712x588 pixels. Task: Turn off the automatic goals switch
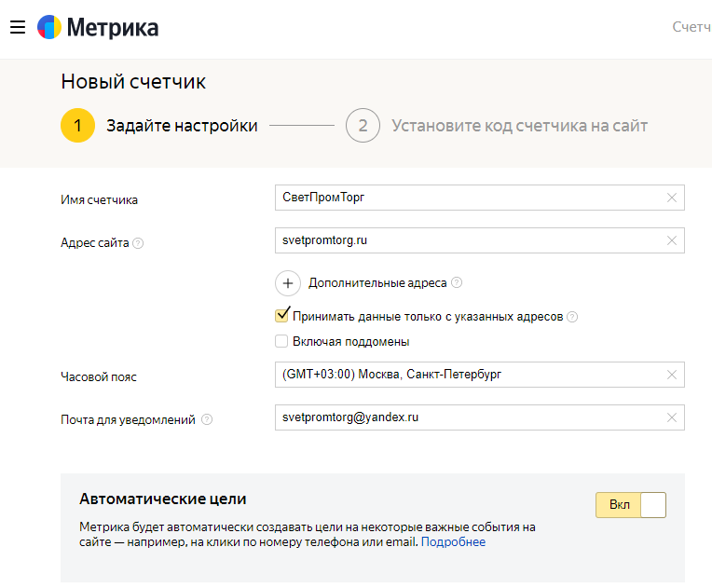point(631,505)
